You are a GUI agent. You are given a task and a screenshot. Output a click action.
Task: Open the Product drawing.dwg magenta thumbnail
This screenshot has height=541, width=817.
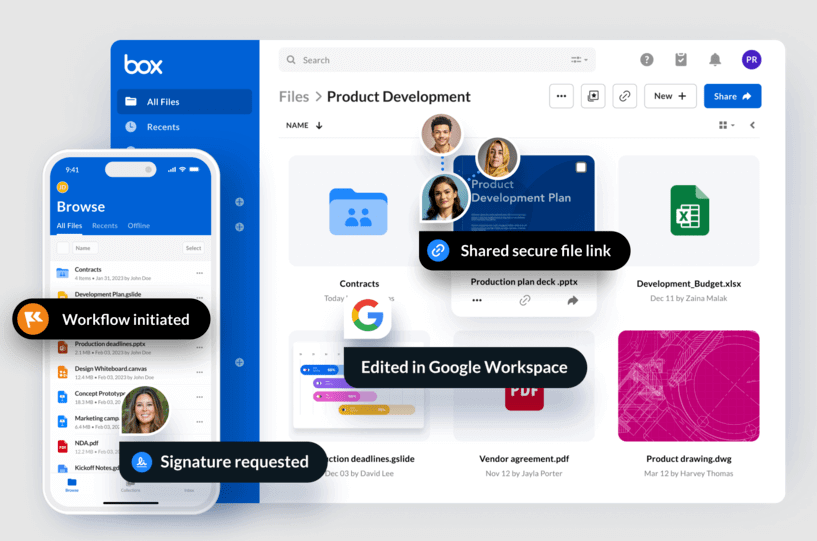coord(689,386)
